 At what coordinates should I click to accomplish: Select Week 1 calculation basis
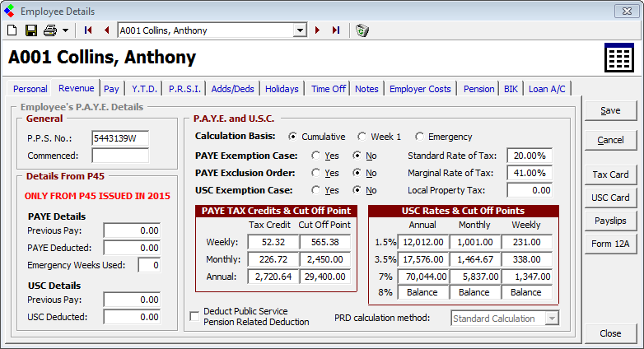(363, 137)
